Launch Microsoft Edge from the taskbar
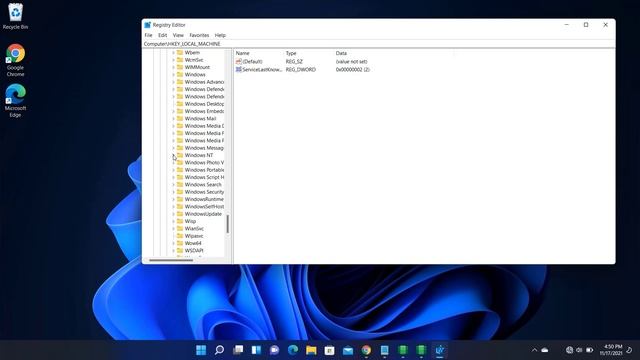The image size is (640, 360). tap(293, 350)
